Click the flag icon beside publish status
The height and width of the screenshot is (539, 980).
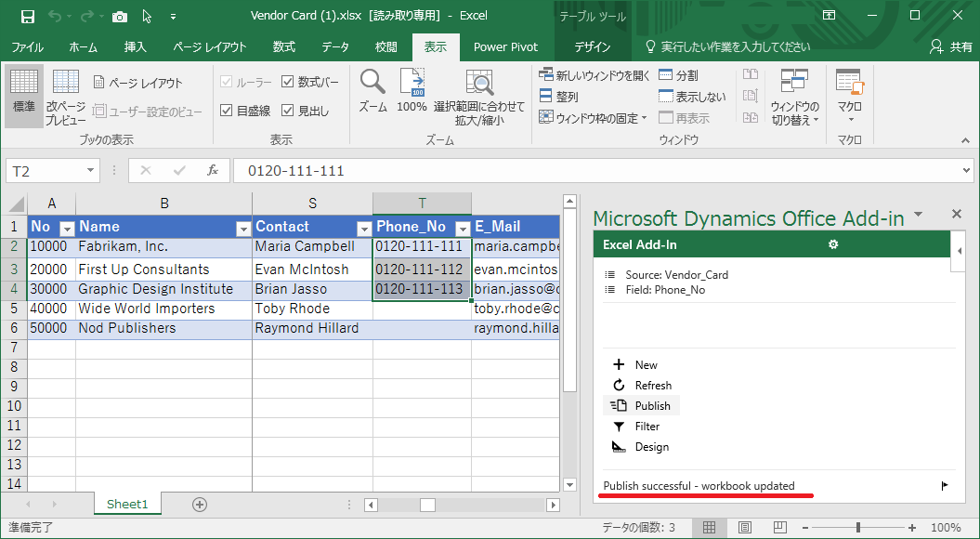coord(945,486)
